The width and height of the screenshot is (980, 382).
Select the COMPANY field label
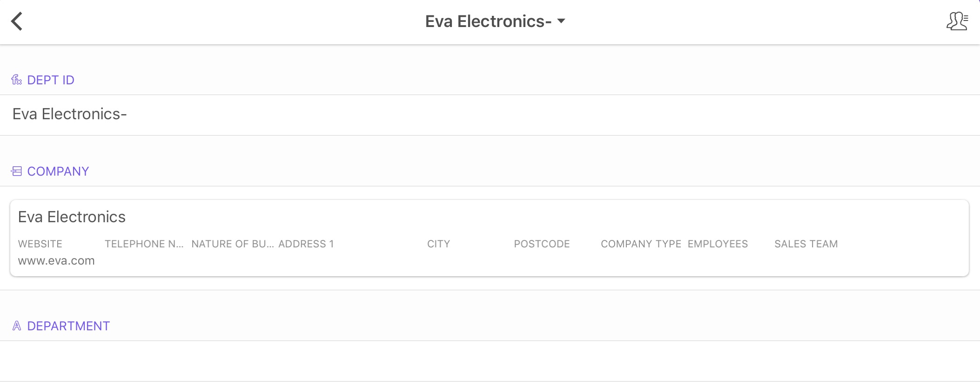[58, 171]
